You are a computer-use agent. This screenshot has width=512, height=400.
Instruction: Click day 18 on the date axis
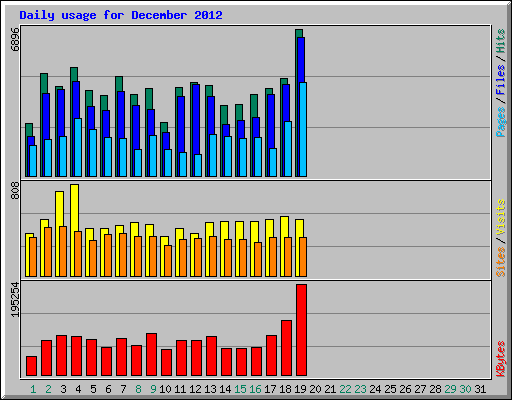pos(285,389)
